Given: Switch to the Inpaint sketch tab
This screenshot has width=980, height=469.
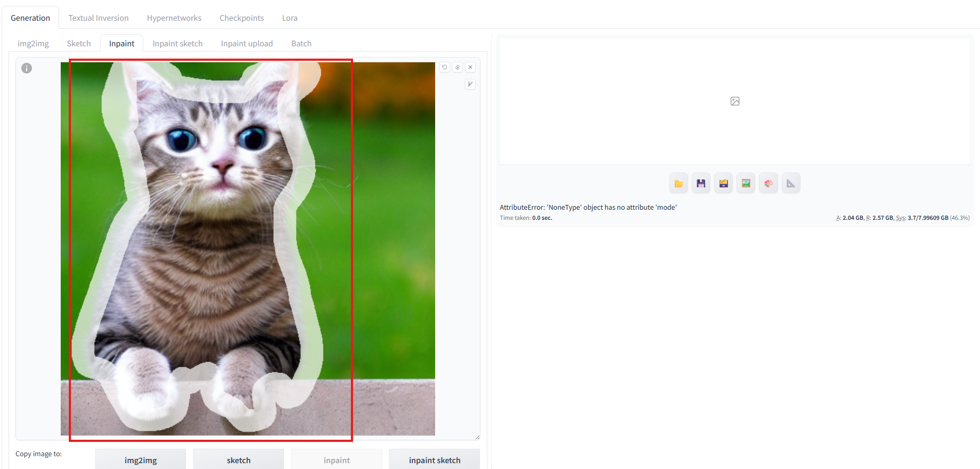Looking at the screenshot, I should pos(177,43).
